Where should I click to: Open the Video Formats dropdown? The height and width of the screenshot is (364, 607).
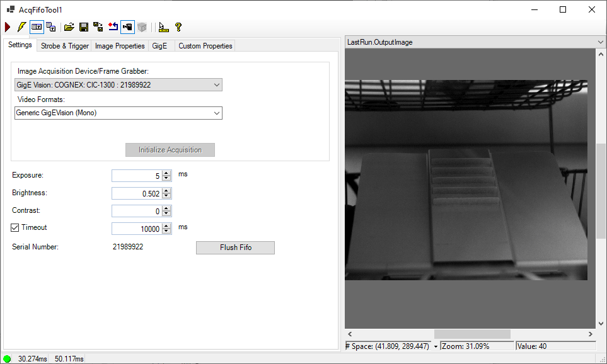click(216, 113)
